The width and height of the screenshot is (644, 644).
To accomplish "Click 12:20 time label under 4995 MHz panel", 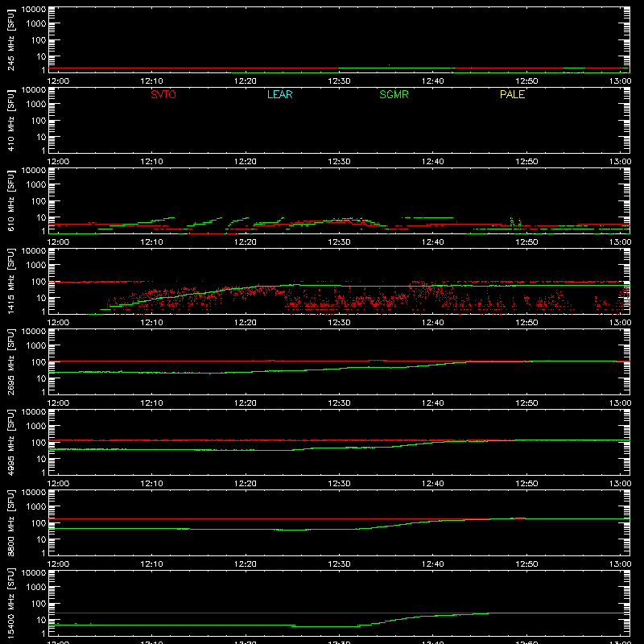I will click(246, 484).
